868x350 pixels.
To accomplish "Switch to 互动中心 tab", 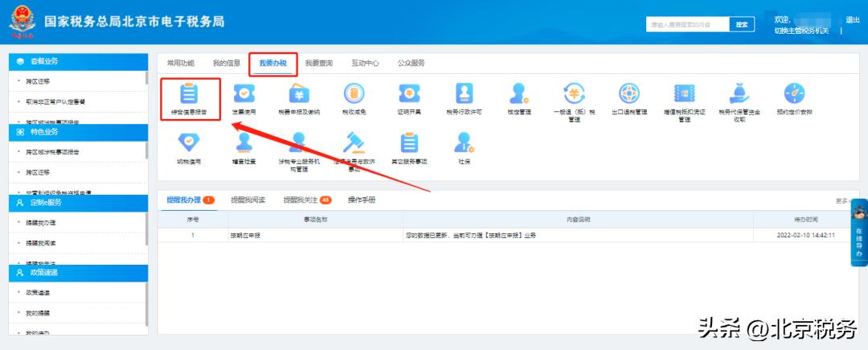I will click(x=365, y=63).
